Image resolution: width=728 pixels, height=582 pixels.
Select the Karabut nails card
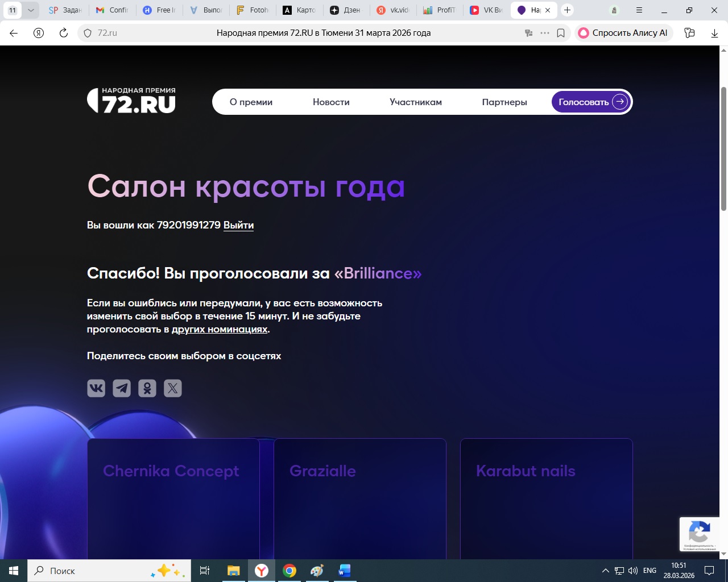click(547, 498)
